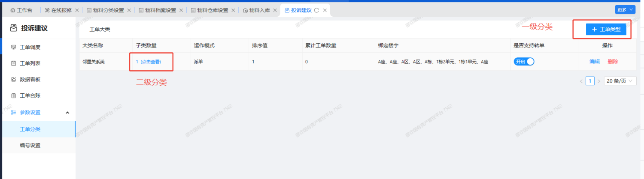The image size is (644, 179).
Task: View subcategories via 点击查看 link
Action: coord(150,62)
